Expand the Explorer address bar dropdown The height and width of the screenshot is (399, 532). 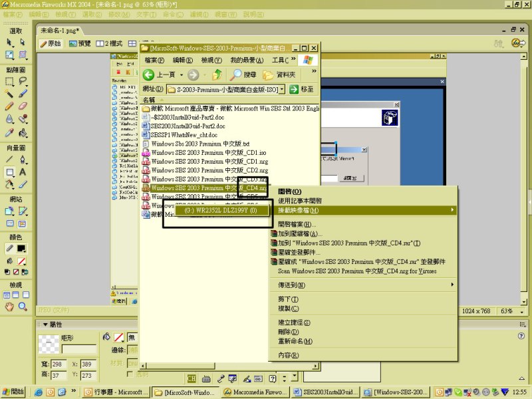pos(281,89)
